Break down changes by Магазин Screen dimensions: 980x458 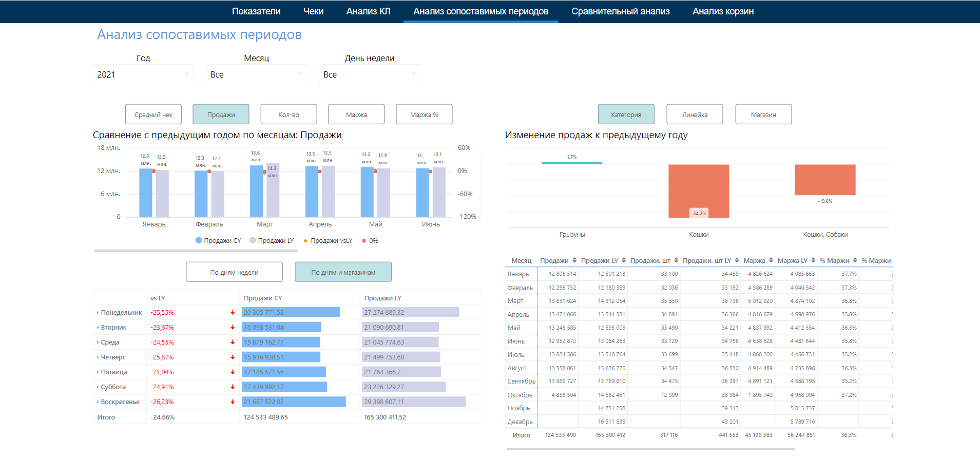763,114
